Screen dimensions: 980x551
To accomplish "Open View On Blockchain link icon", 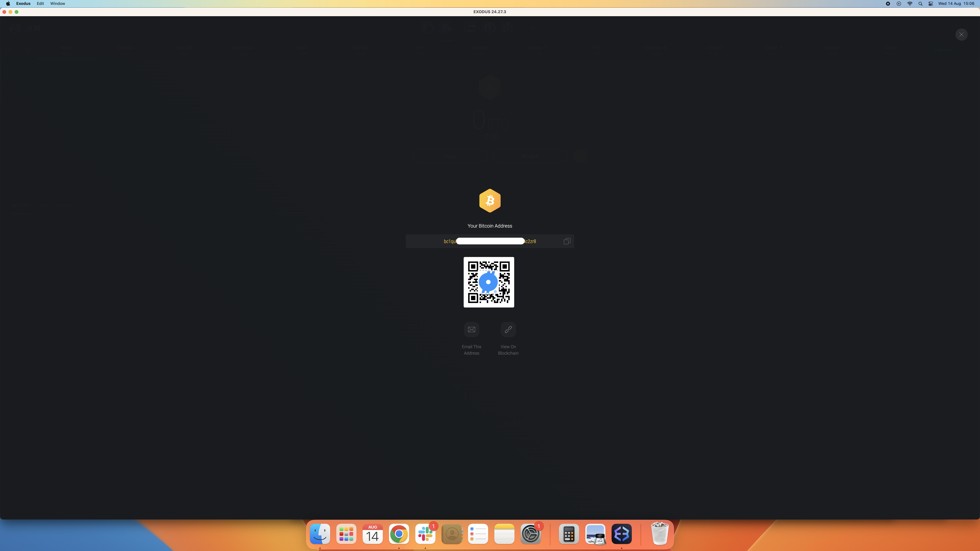I will 508,329.
